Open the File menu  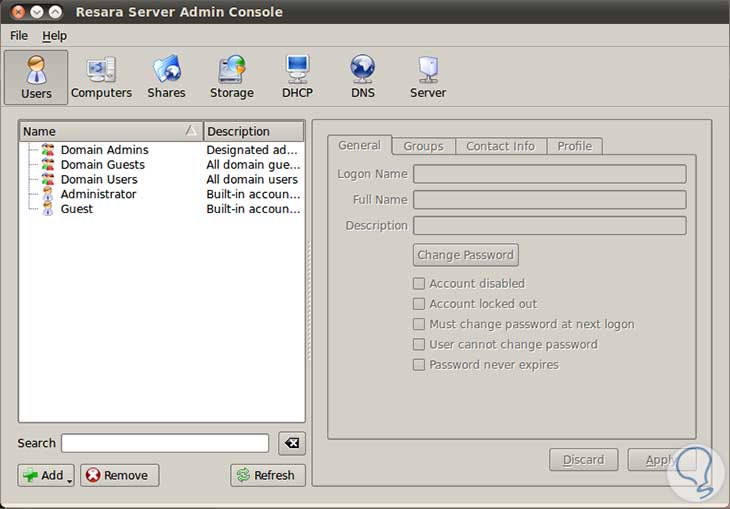pyautogui.click(x=19, y=36)
